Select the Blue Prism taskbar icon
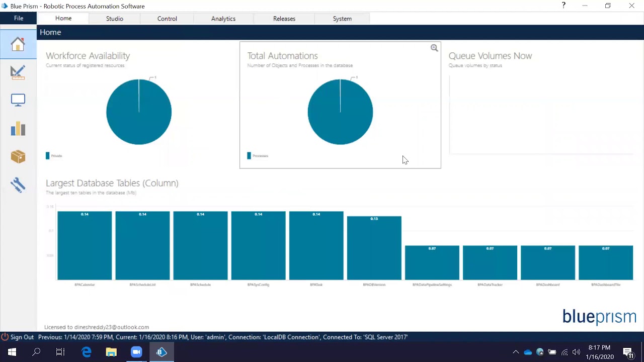Image resolution: width=644 pixels, height=362 pixels. [x=162, y=352]
